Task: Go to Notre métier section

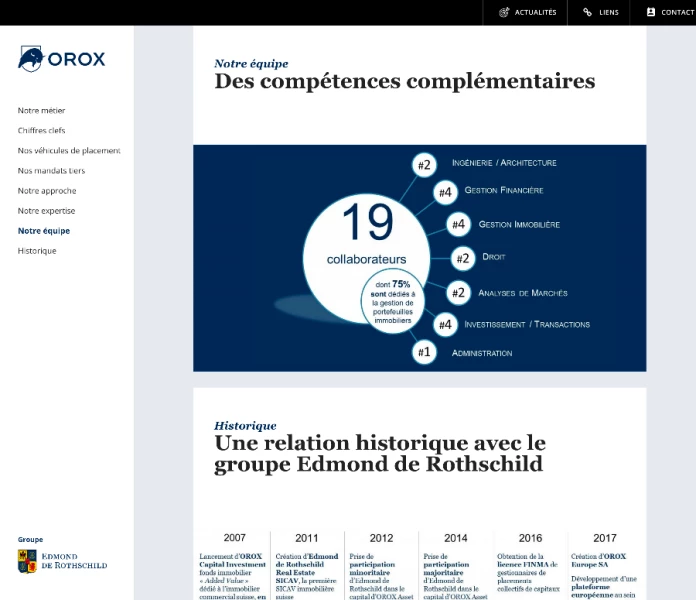Action: pyautogui.click(x=41, y=111)
